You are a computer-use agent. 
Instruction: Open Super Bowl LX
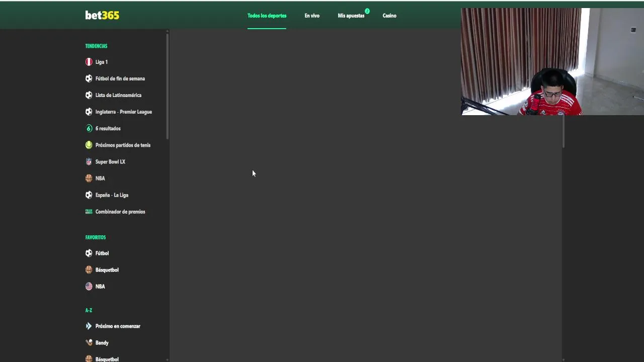[110, 161]
